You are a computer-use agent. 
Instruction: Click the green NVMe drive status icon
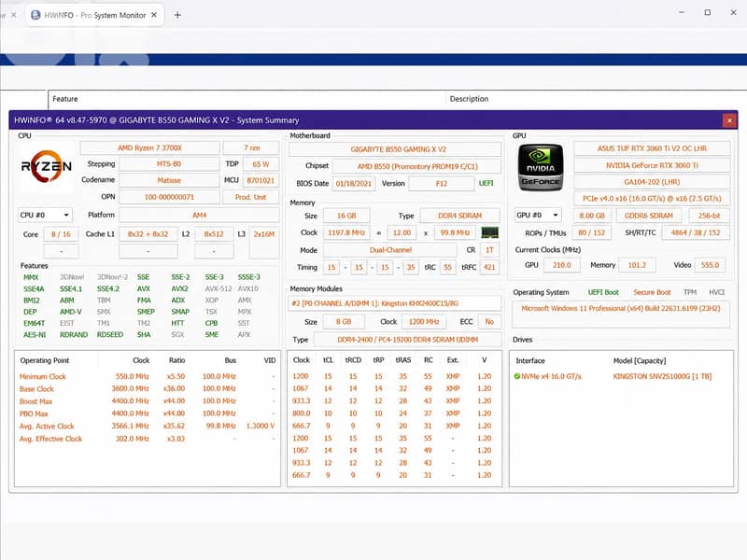click(x=517, y=376)
